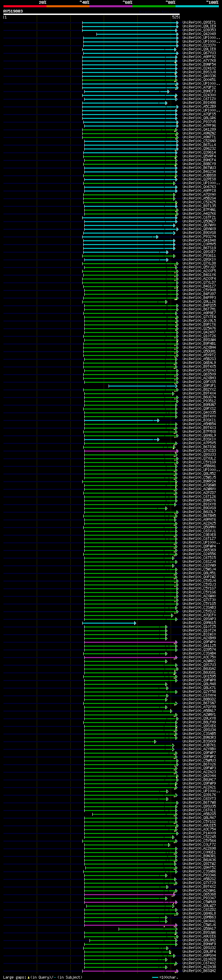Select the UniRef100_B9IH98 label
222x980 pixels.
tap(199, 103)
